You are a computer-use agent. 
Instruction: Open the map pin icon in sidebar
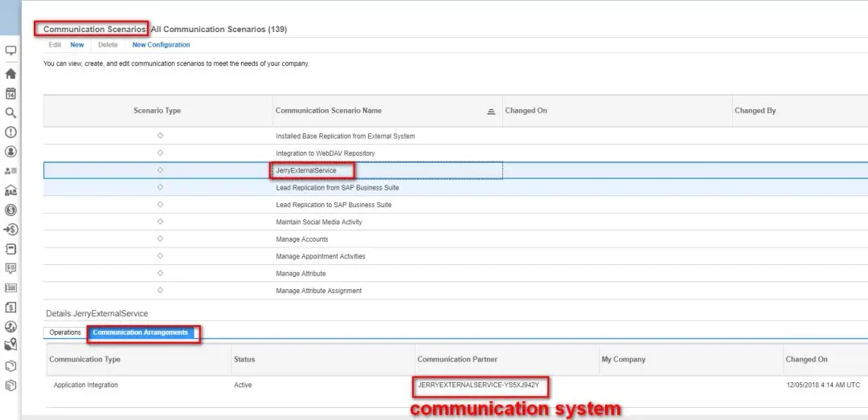coord(10,346)
